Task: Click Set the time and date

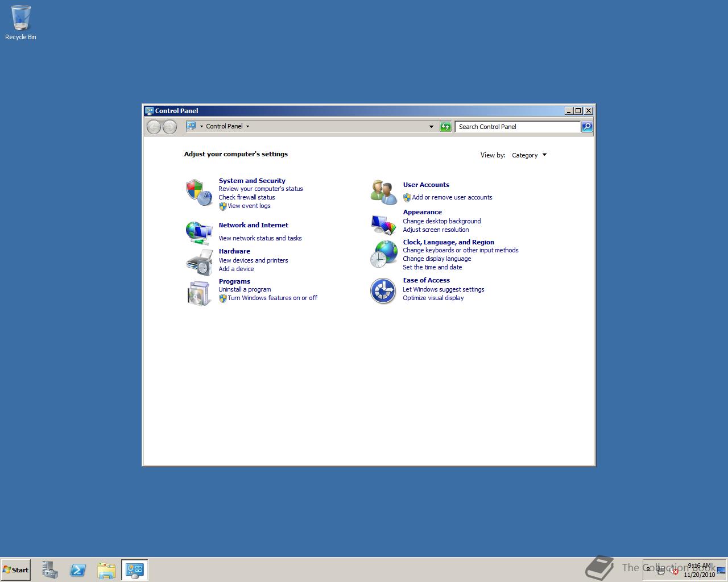Action: point(432,267)
